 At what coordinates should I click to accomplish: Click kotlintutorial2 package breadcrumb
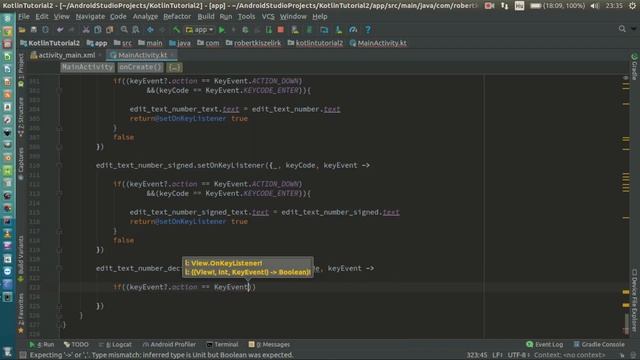[315, 43]
